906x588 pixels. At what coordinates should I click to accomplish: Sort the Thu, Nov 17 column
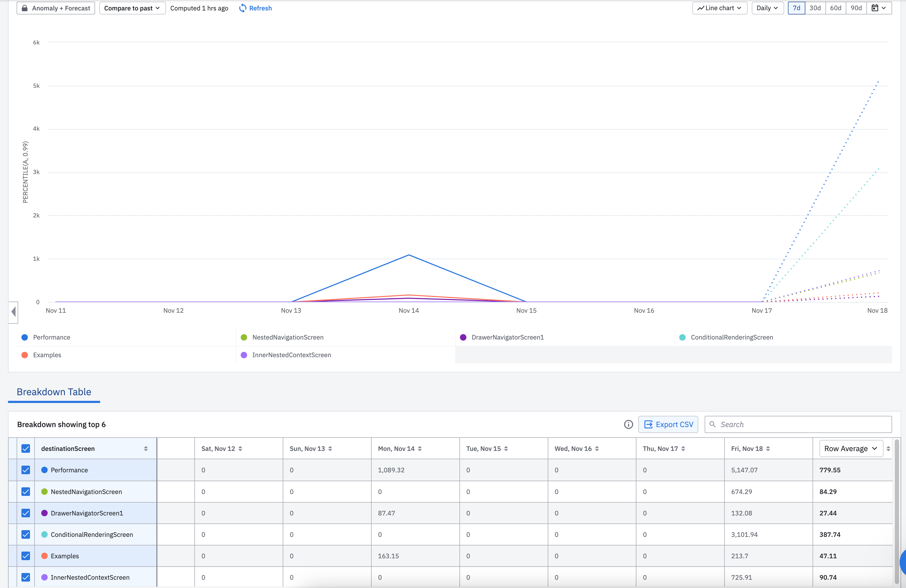(683, 448)
